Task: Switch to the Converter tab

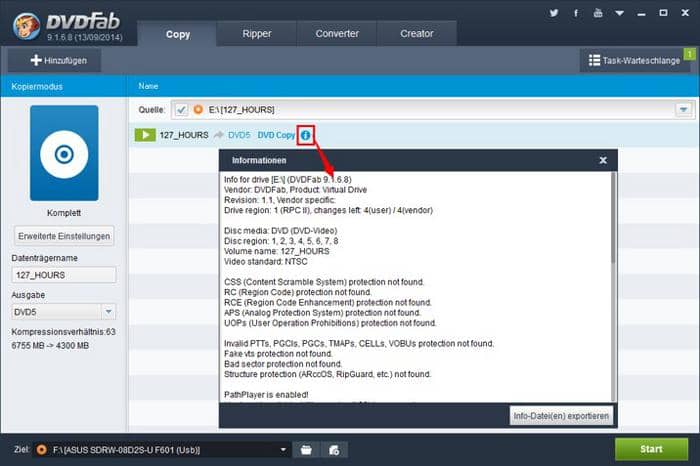Action: (337, 33)
